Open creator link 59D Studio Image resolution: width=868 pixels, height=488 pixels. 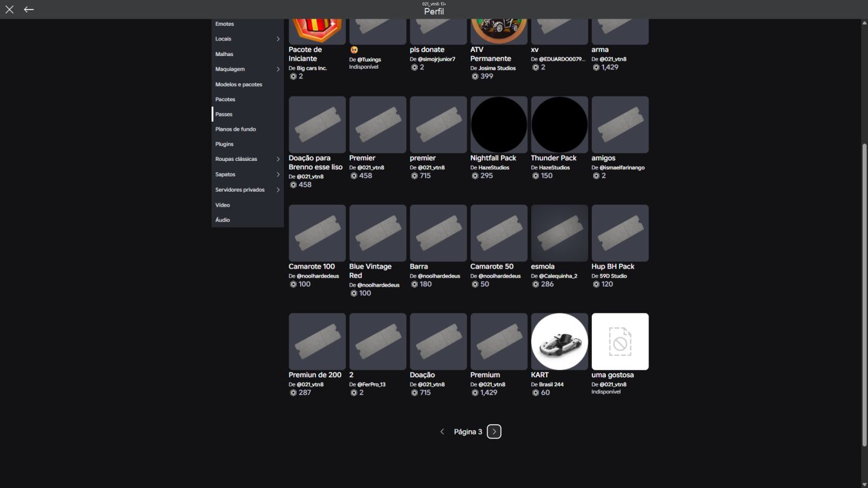click(613, 276)
